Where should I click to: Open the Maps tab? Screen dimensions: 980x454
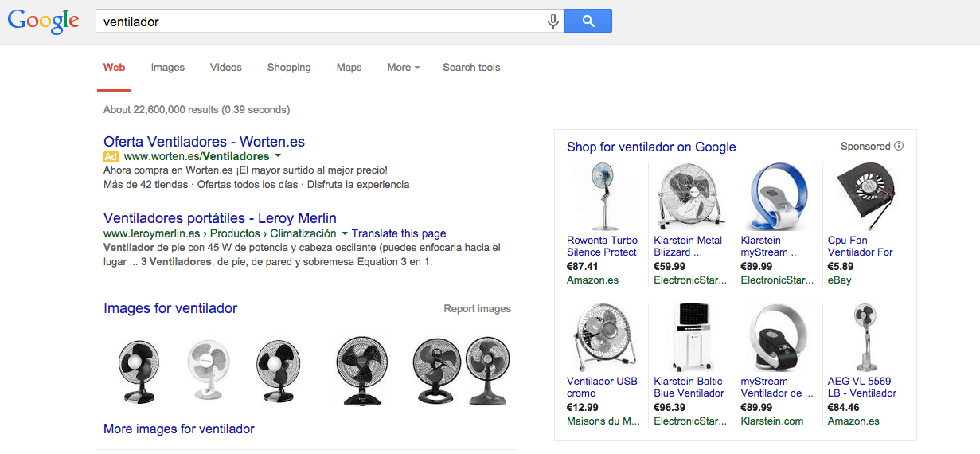pyautogui.click(x=349, y=68)
